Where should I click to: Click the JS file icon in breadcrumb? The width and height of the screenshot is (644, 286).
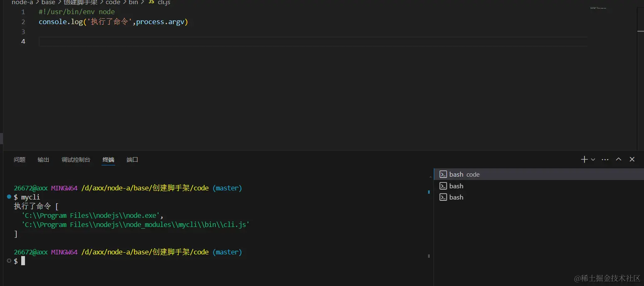(151, 2)
